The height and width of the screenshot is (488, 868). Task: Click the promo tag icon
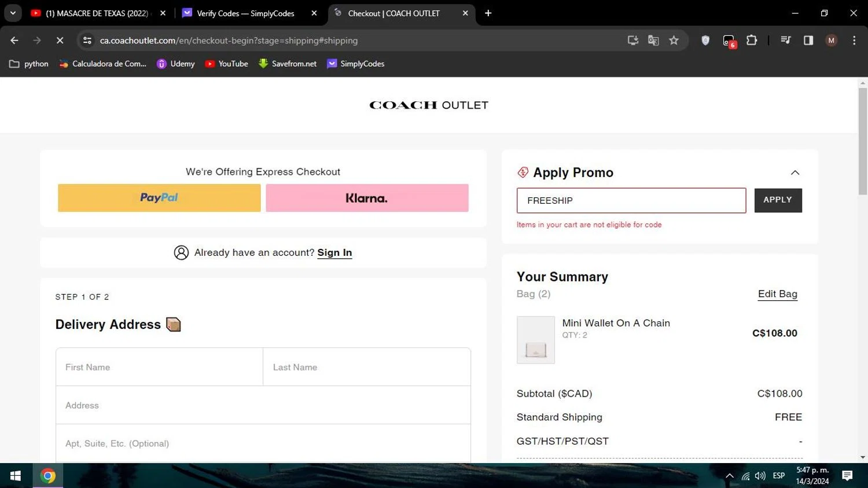coord(523,173)
